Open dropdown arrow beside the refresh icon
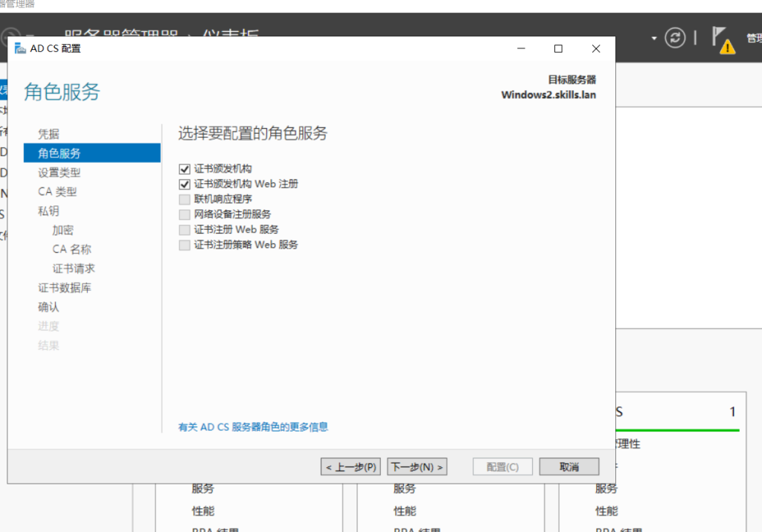 [x=654, y=38]
